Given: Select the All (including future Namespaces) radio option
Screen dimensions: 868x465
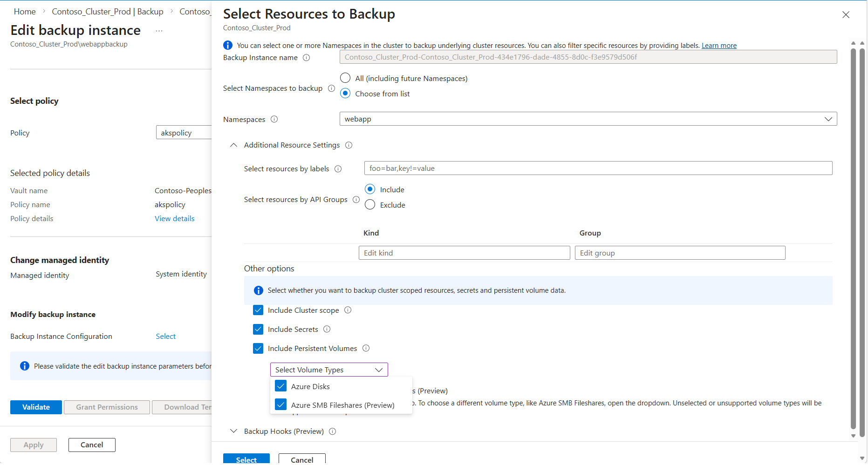Looking at the screenshot, I should (345, 78).
